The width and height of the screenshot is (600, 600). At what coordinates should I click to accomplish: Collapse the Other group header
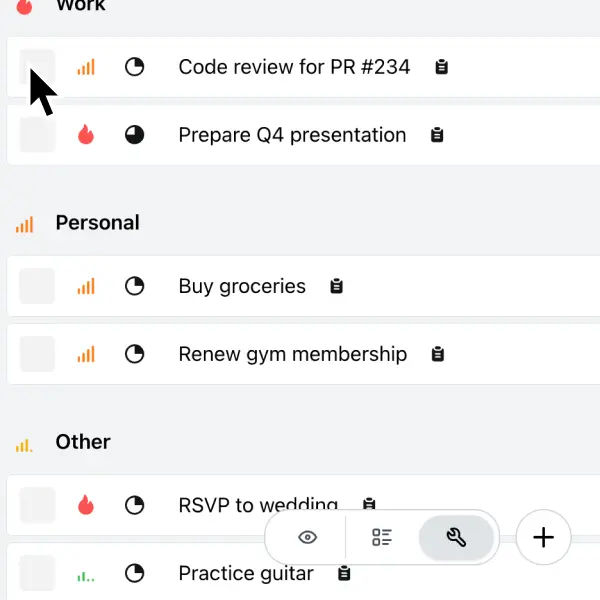[x=83, y=442]
